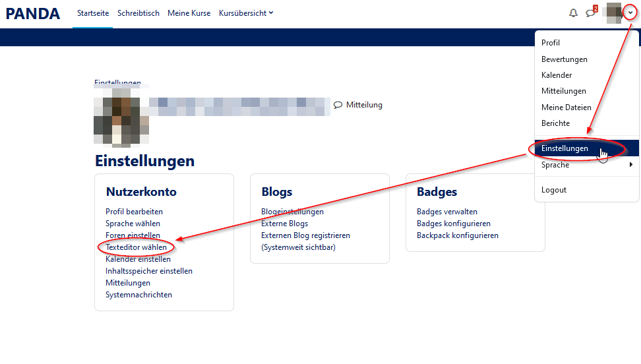Click the user avatar in the top bar

click(613, 13)
